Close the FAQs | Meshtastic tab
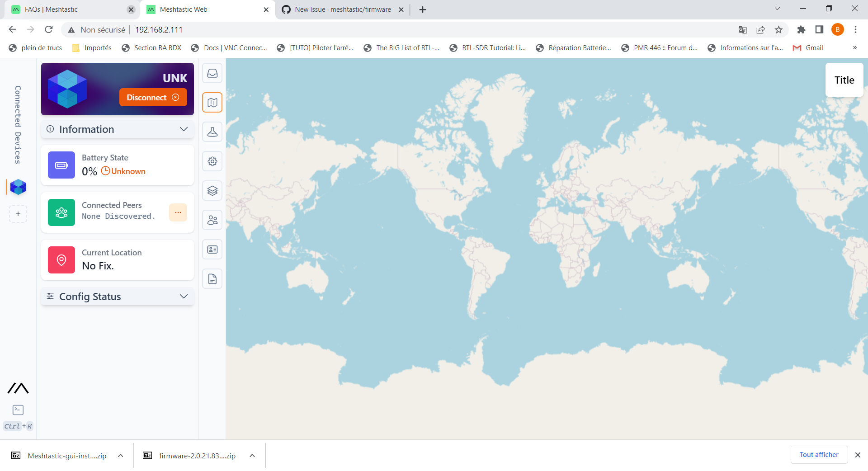Image resolution: width=868 pixels, height=471 pixels. tap(131, 9)
